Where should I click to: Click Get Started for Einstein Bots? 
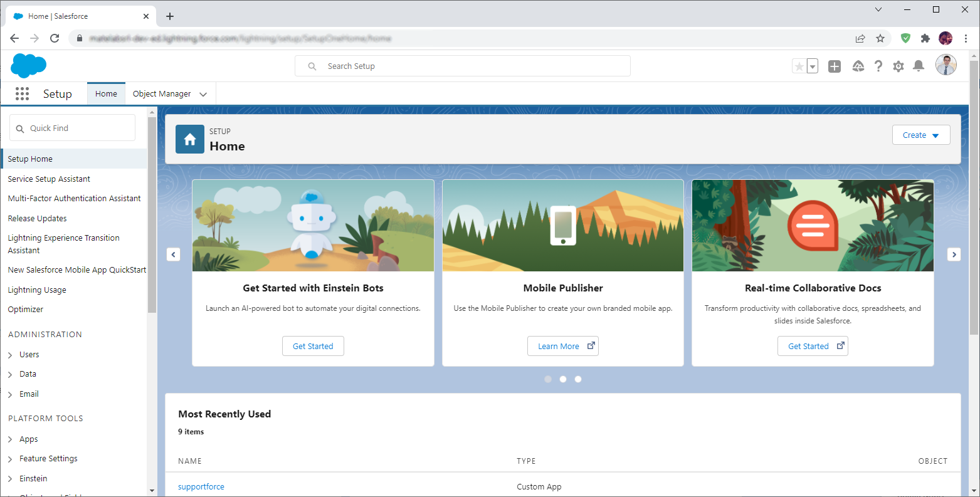313,347
